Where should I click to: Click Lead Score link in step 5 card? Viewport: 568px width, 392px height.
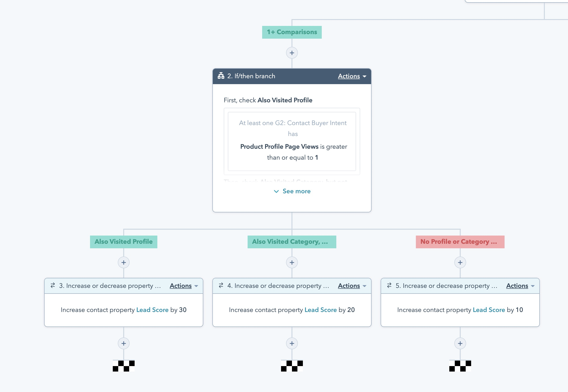489,310
